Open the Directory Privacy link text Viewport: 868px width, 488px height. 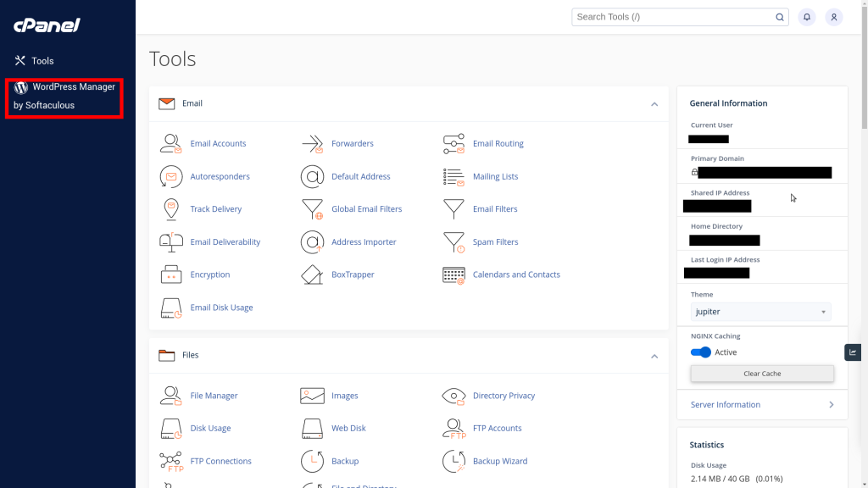point(504,396)
